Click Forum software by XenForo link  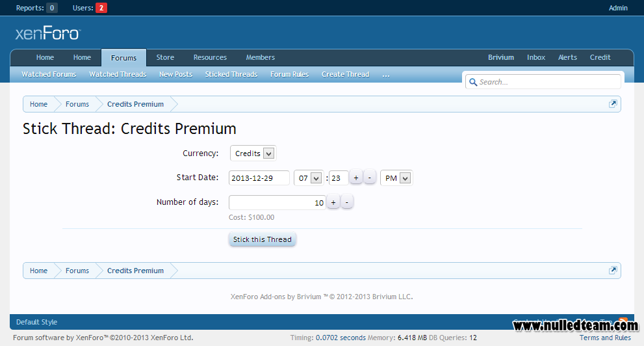pos(103,338)
